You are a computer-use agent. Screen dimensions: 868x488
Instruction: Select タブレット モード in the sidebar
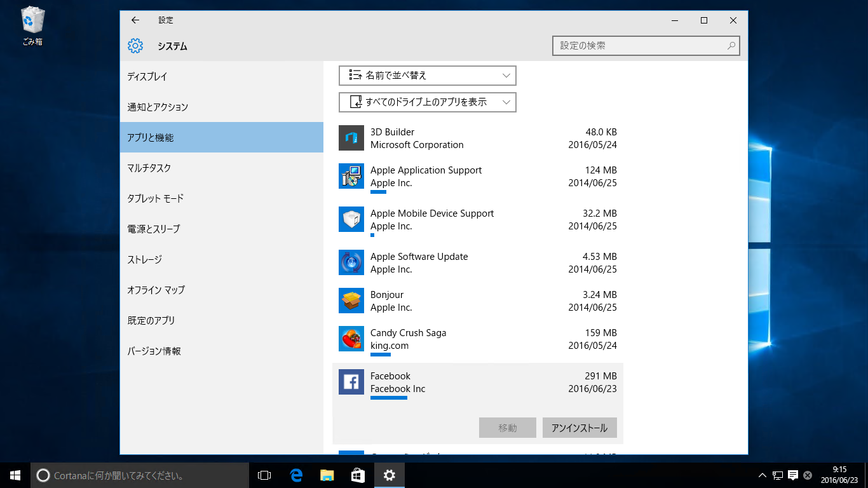222,198
